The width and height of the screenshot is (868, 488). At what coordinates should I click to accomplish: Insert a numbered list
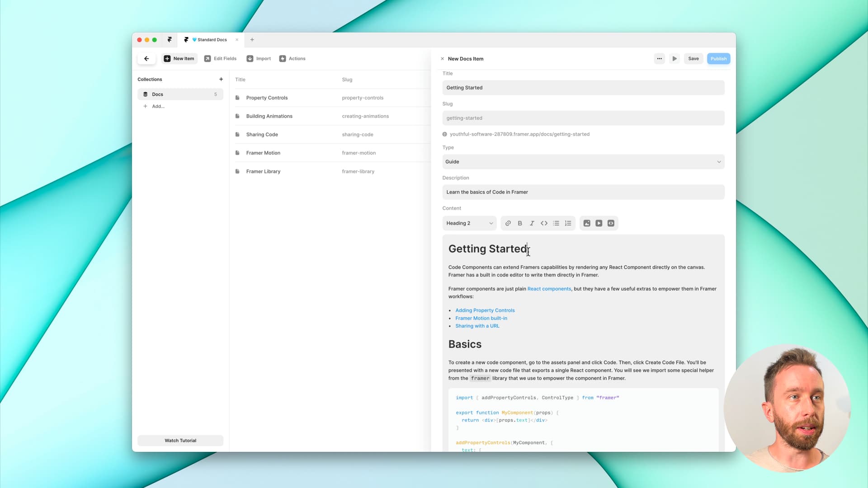[568, 223]
